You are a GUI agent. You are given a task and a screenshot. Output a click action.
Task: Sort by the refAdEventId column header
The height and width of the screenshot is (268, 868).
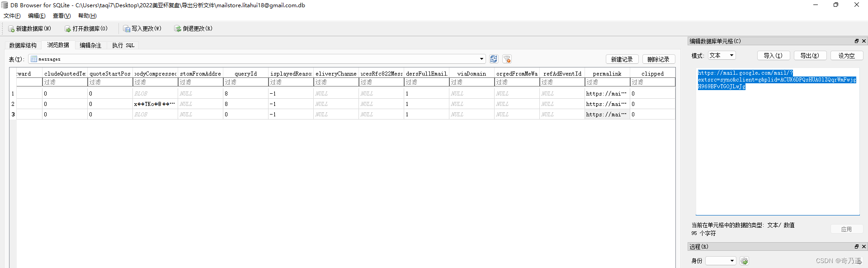pyautogui.click(x=562, y=73)
